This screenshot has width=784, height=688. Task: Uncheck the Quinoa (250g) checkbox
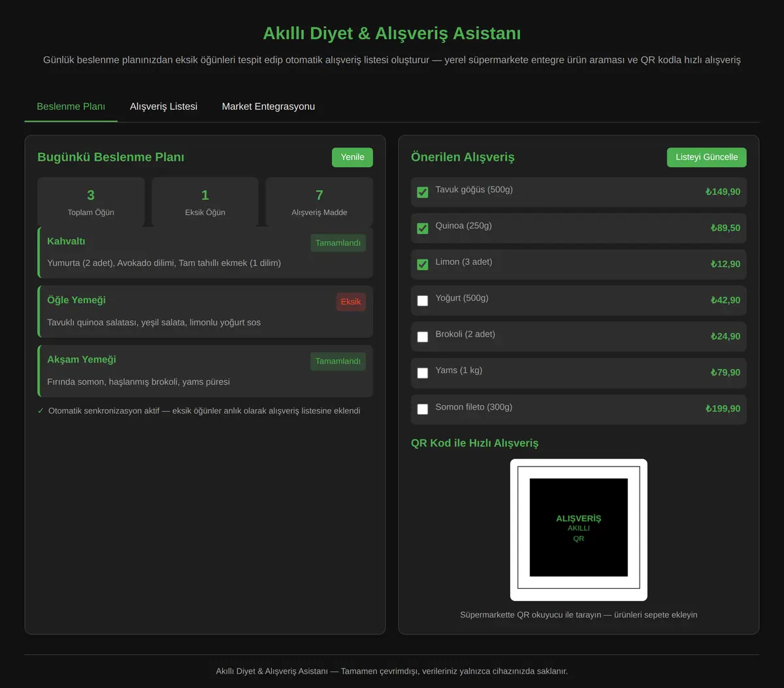pyautogui.click(x=423, y=228)
